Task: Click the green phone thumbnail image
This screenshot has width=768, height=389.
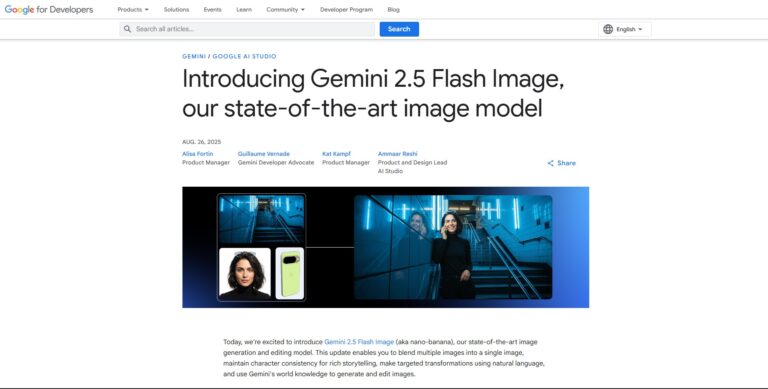Action: [289, 273]
